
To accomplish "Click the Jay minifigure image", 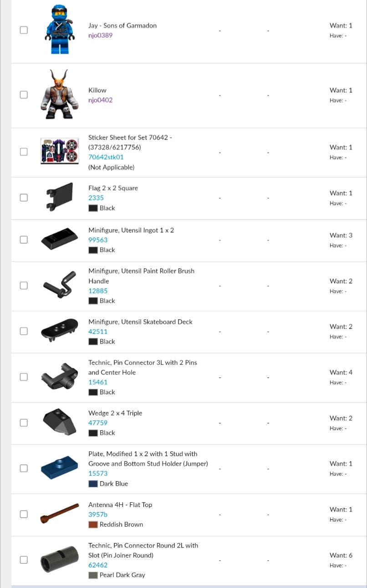I will tap(60, 30).
